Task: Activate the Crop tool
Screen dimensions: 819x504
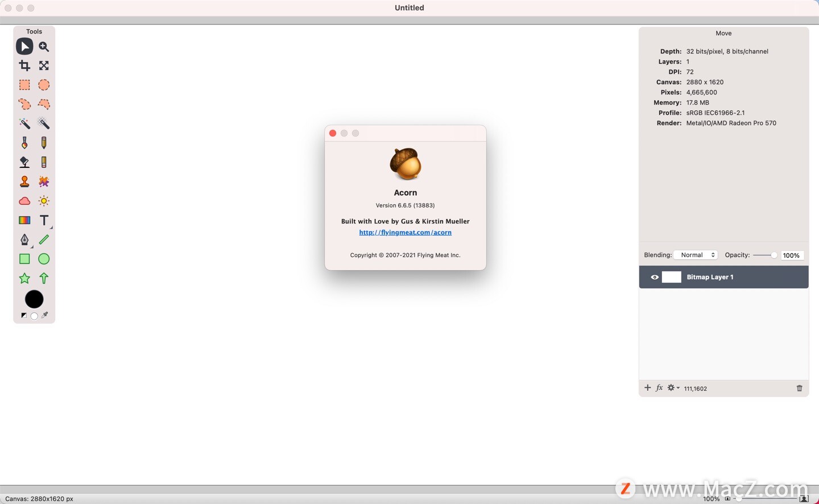Action: coord(24,65)
